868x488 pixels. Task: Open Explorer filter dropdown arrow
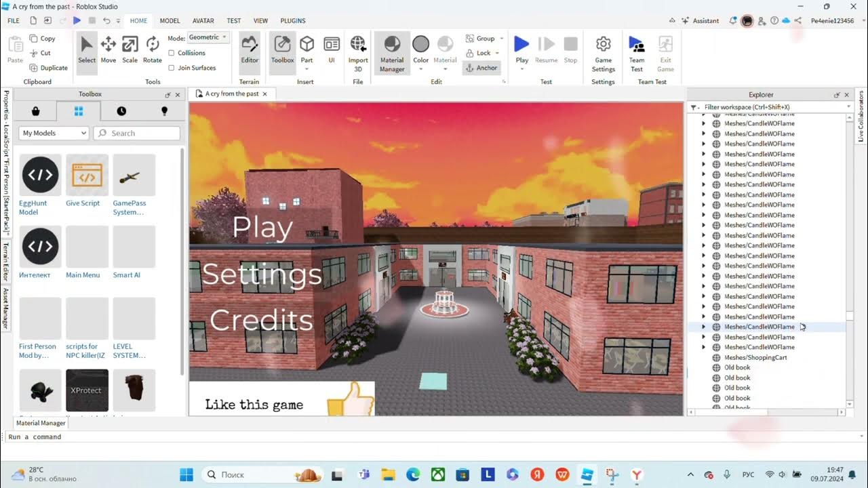848,107
